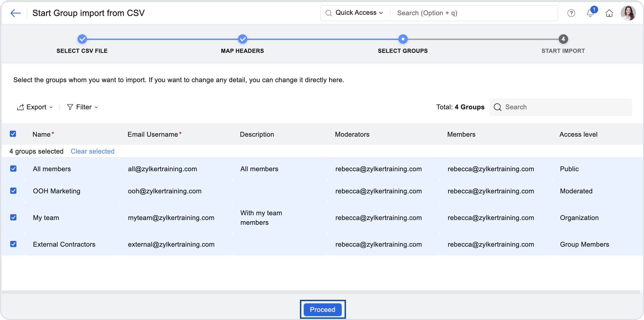Click the Clear selected link
The width and height of the screenshot is (644, 320).
pyautogui.click(x=92, y=151)
